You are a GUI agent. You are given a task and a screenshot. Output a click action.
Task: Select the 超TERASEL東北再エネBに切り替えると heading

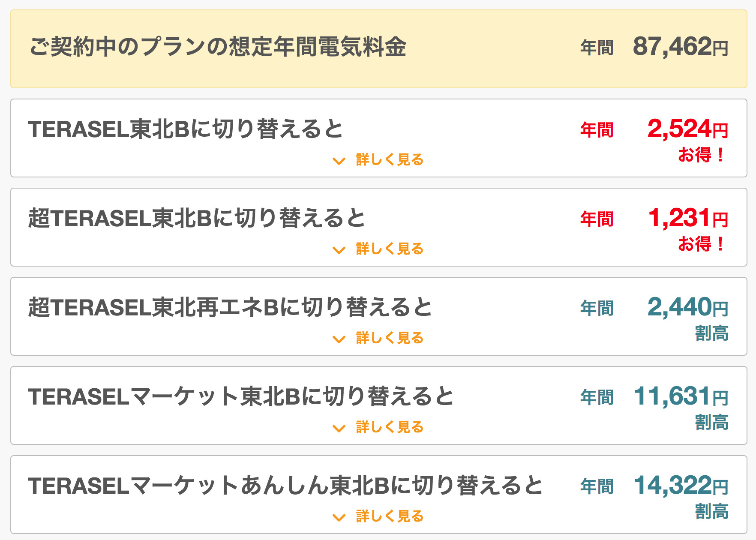[x=230, y=307]
